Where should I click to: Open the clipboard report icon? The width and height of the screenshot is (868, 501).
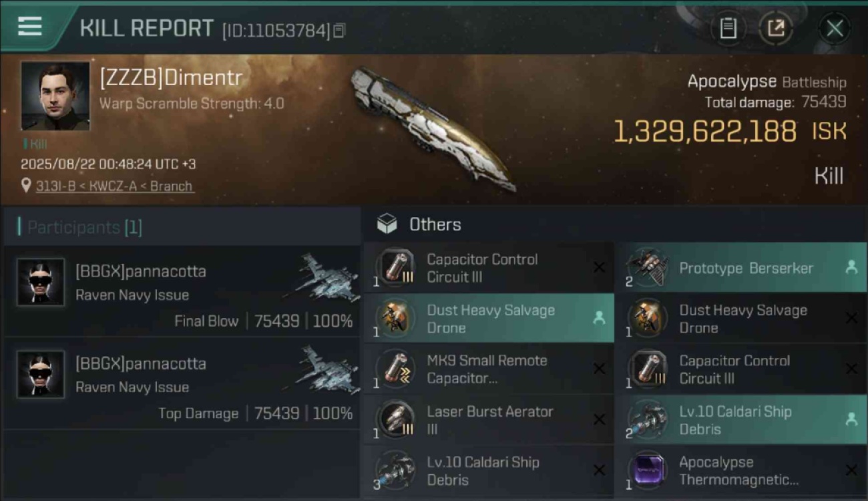coord(728,29)
